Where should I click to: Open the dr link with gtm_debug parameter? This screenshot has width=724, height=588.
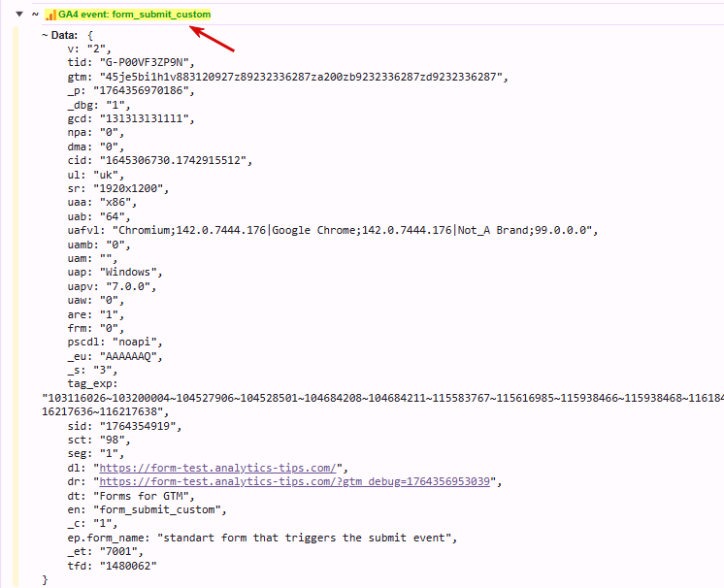tap(295, 481)
